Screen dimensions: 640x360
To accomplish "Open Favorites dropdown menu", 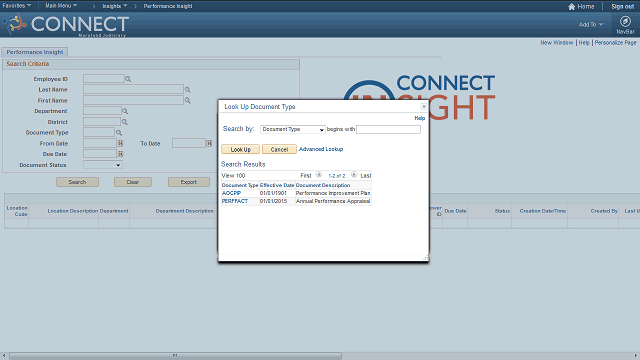I will point(17,6).
